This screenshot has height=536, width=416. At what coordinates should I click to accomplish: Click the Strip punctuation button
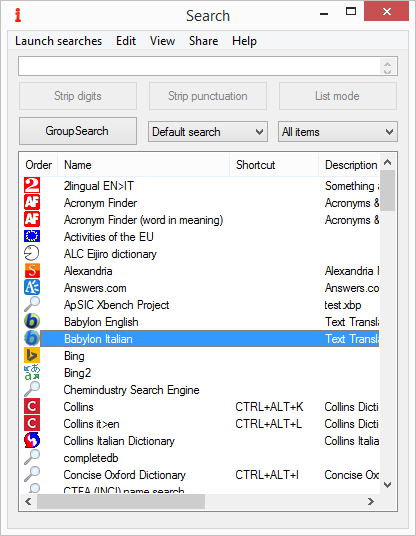[x=208, y=96]
